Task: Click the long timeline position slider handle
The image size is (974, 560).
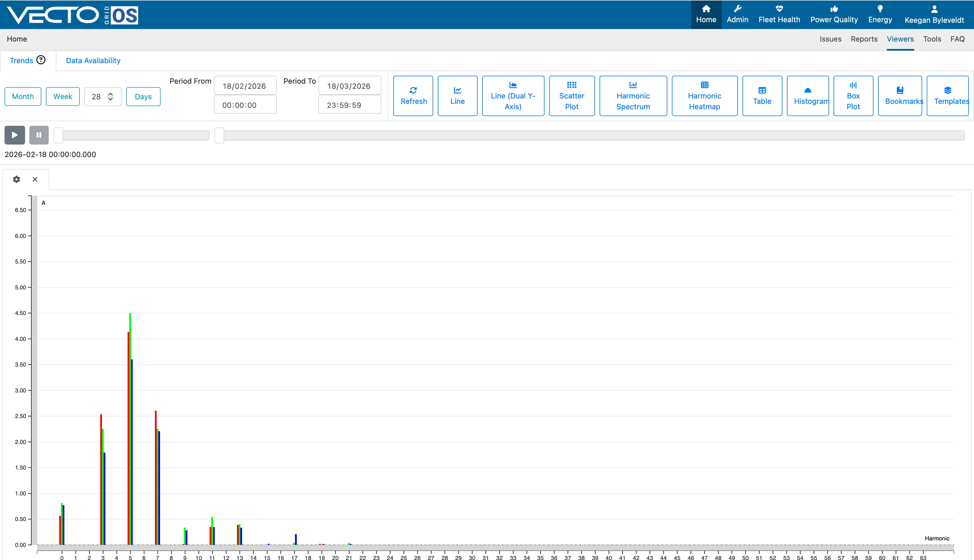Action: 219,135
